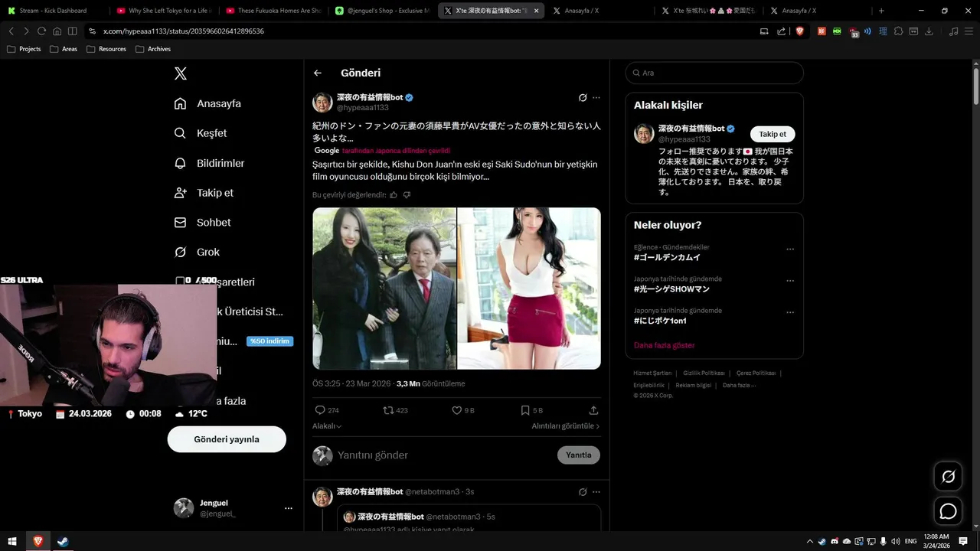The height and width of the screenshot is (551, 980).
Task: Click the Gönderi yayınla button
Action: pyautogui.click(x=227, y=439)
